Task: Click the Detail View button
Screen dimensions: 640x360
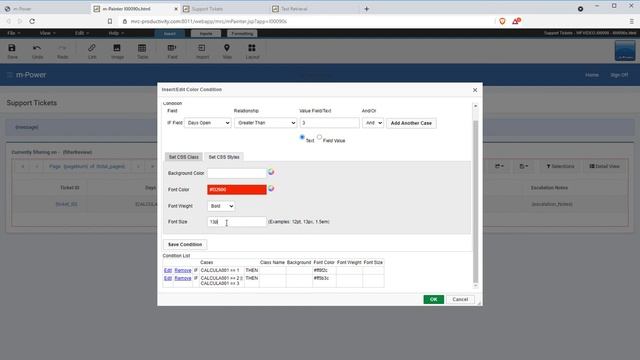Action: point(604,166)
